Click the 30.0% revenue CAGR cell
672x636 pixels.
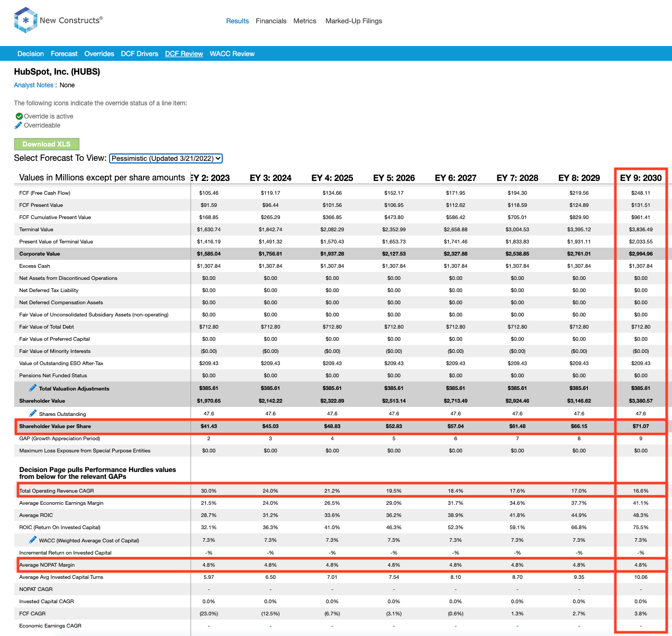coord(209,491)
